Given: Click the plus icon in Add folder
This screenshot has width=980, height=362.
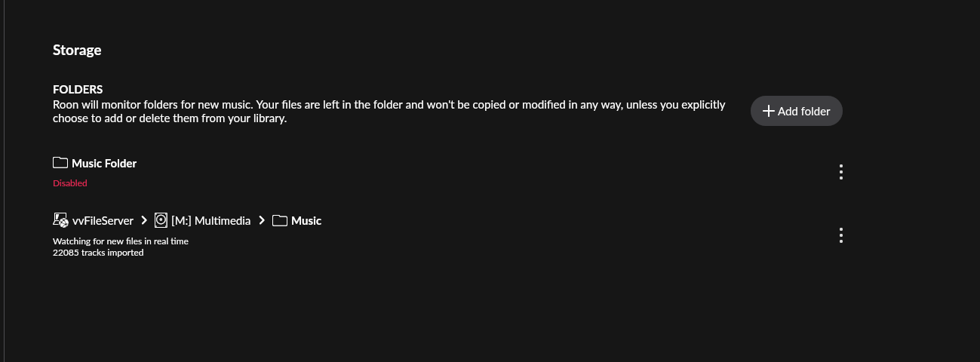Looking at the screenshot, I should (x=769, y=111).
